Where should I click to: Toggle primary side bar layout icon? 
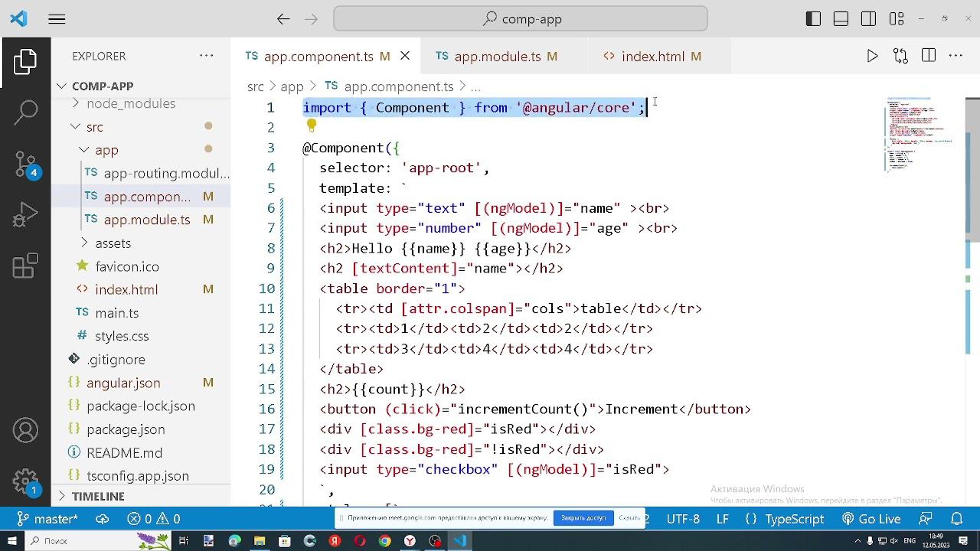pyautogui.click(x=813, y=19)
